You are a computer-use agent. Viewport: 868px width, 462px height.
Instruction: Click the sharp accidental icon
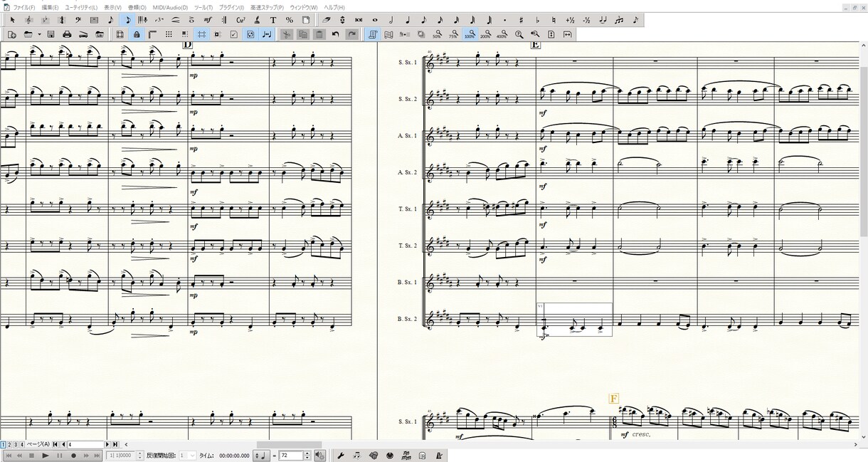(x=521, y=20)
